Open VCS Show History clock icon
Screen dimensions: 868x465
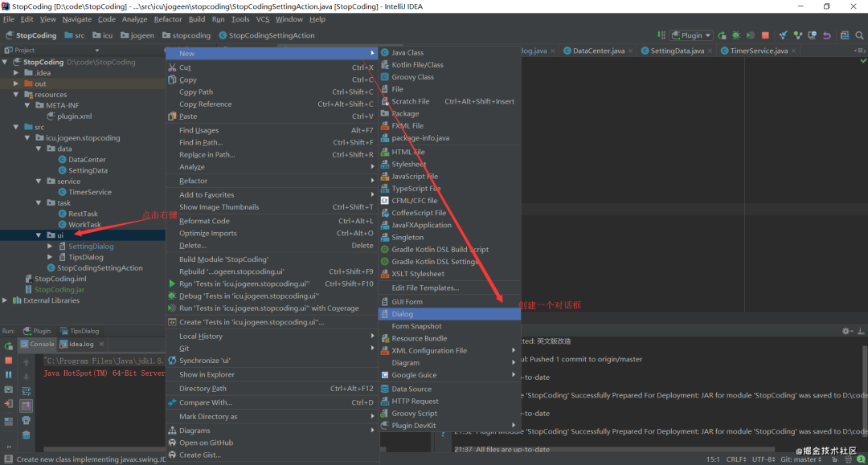click(x=812, y=35)
